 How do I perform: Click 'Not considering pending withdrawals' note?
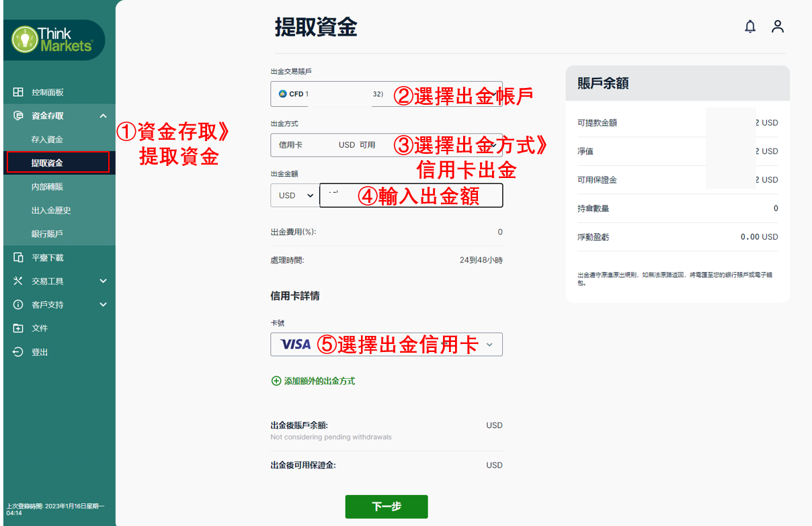331,437
